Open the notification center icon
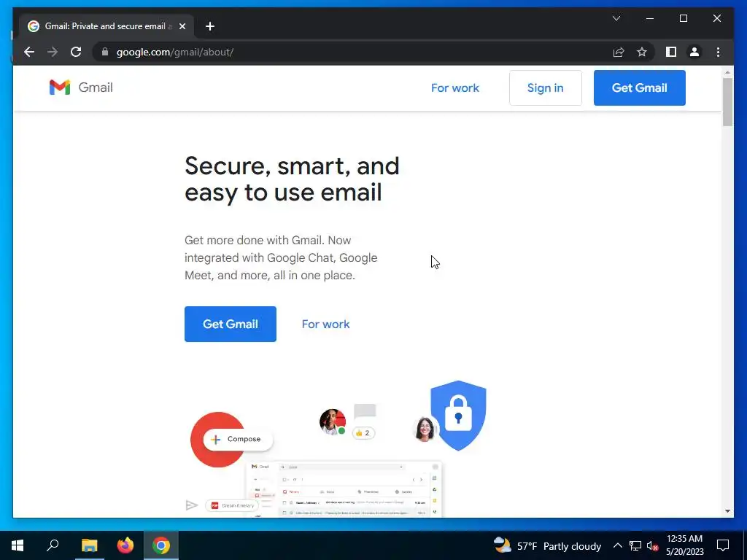Screen dimensions: 747x560 tap(723, 545)
